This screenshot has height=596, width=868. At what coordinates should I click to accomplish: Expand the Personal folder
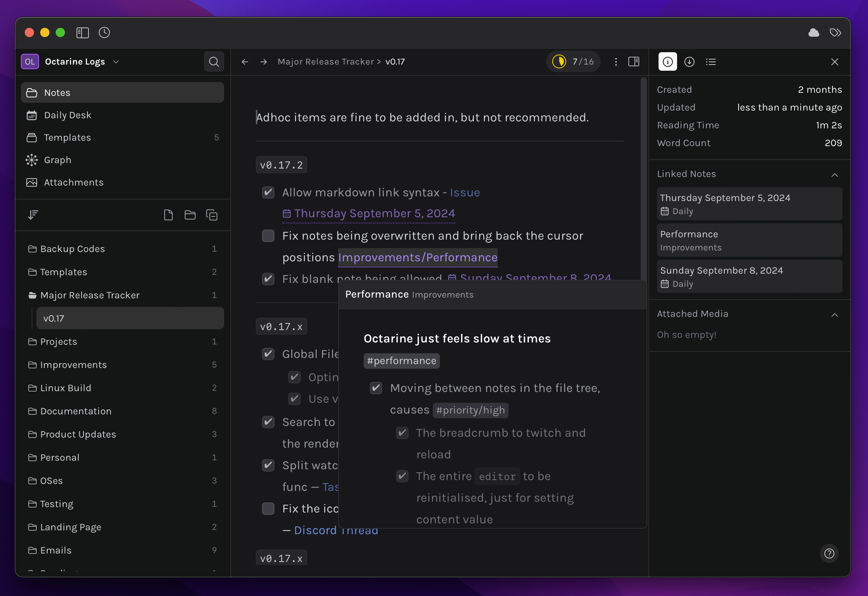pos(123,458)
